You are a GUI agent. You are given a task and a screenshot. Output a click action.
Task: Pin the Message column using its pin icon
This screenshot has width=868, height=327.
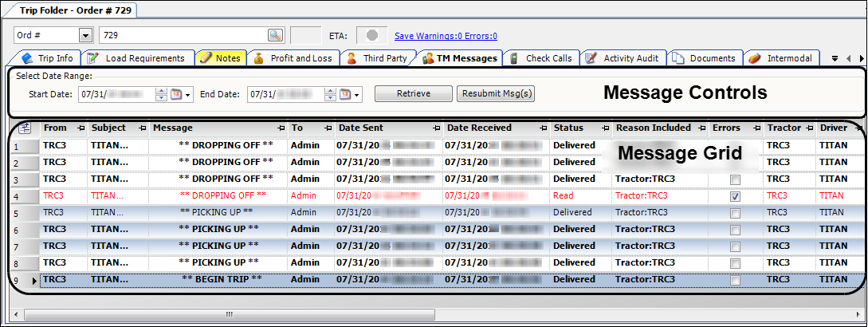281,128
